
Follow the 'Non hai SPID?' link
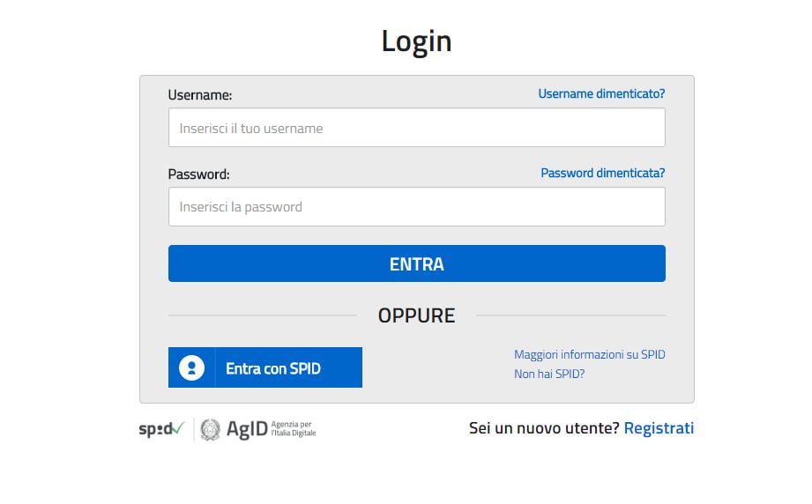[549, 374]
